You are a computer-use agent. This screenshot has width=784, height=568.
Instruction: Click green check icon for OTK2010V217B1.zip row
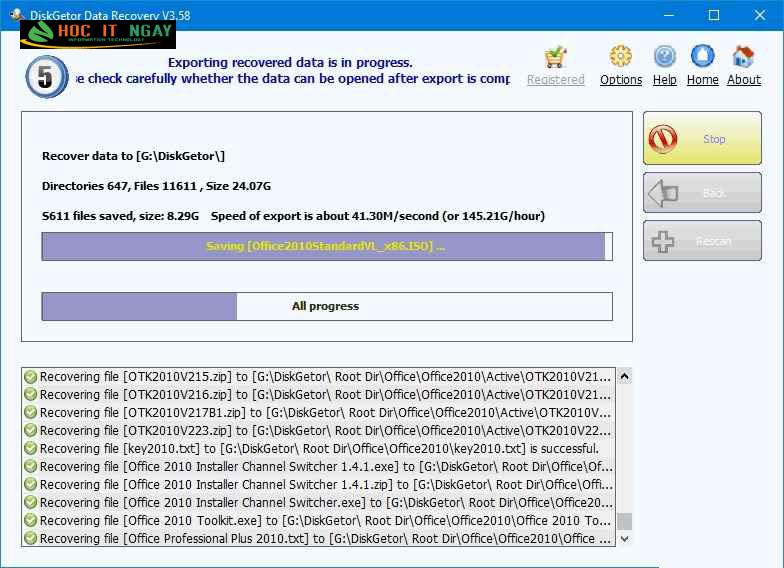click(30, 412)
